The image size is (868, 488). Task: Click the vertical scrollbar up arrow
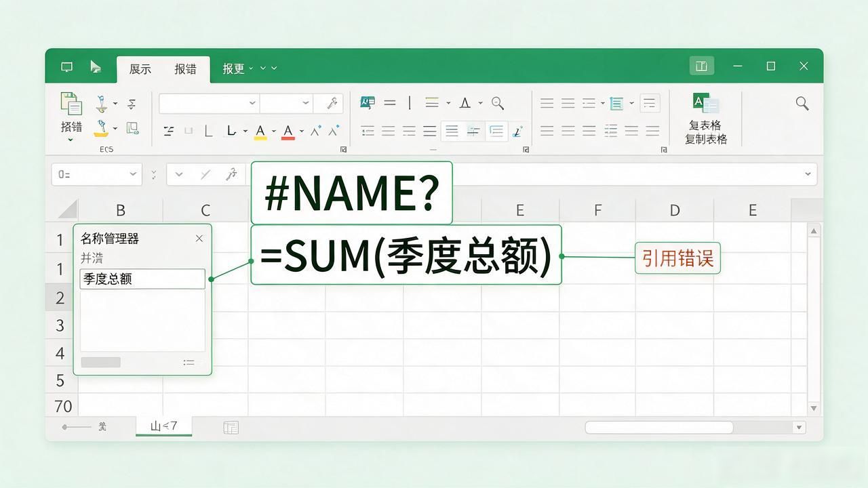click(x=814, y=231)
